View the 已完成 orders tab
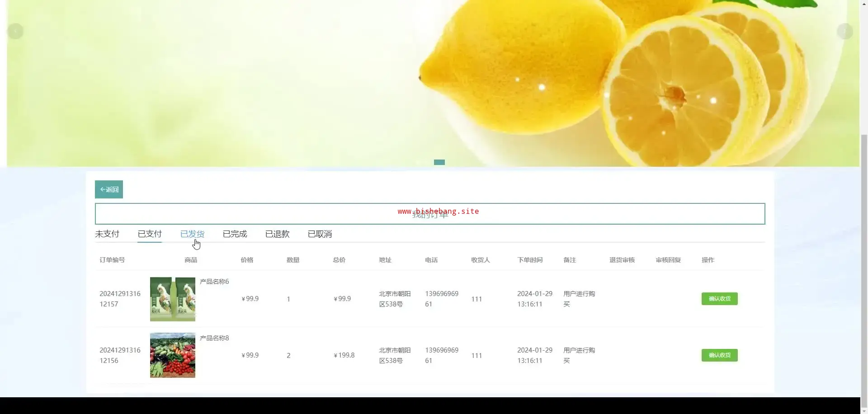Image resolution: width=868 pixels, height=414 pixels. click(235, 234)
